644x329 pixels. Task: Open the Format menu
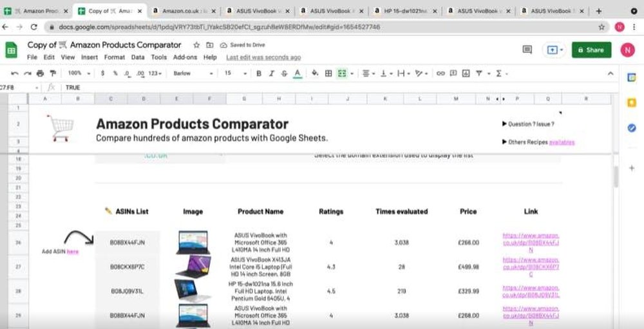(115, 57)
